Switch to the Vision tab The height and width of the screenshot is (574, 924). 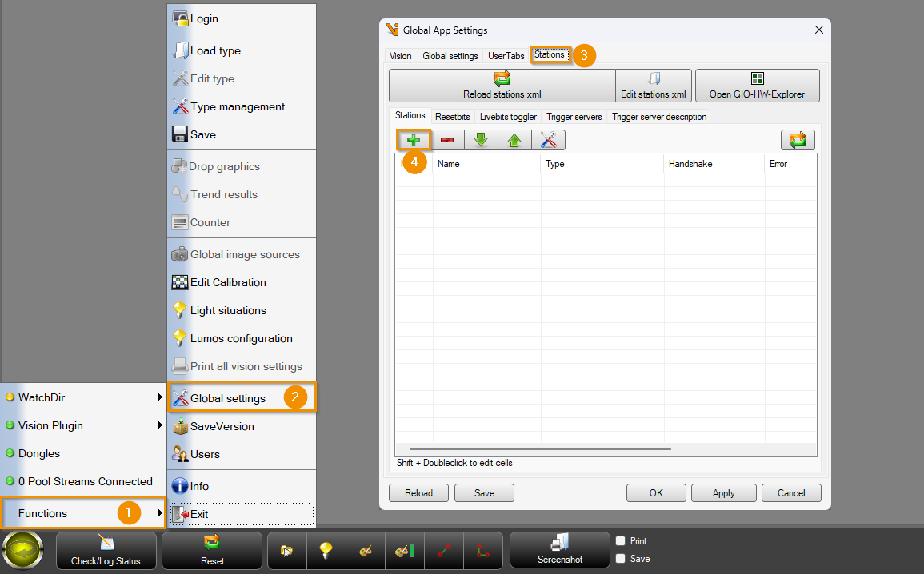401,56
